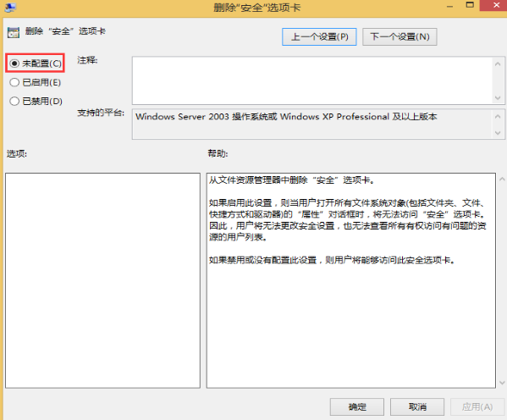Go to 下一个设置(N)
Screen dimensions: 507x420
400,37
